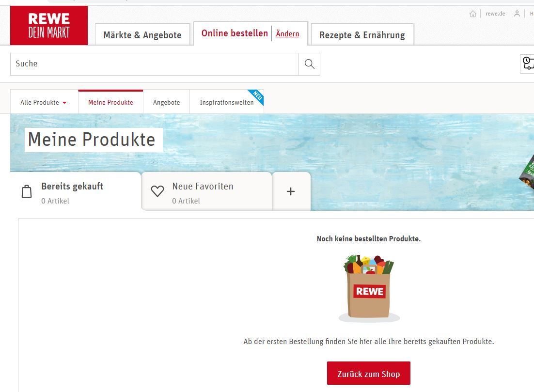The width and height of the screenshot is (534, 392).
Task: Click the Ändern link
Action: pyautogui.click(x=287, y=33)
